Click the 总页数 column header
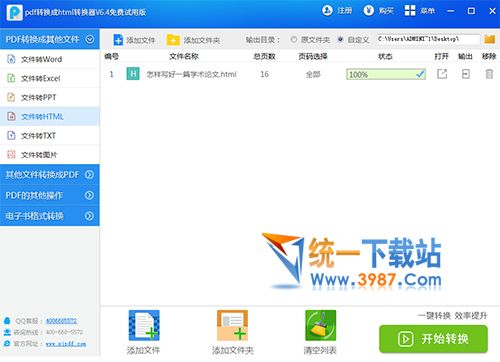500x362 pixels. pyautogui.click(x=264, y=56)
